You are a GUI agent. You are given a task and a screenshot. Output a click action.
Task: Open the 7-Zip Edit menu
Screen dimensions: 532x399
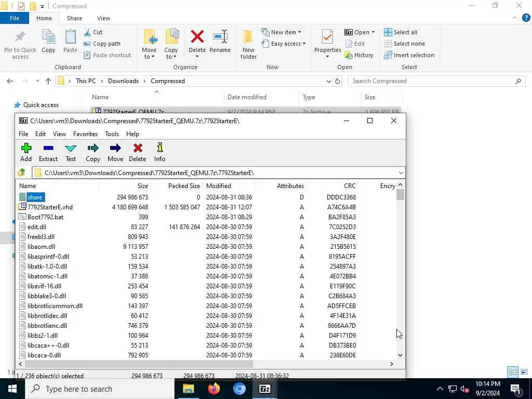pyautogui.click(x=41, y=134)
